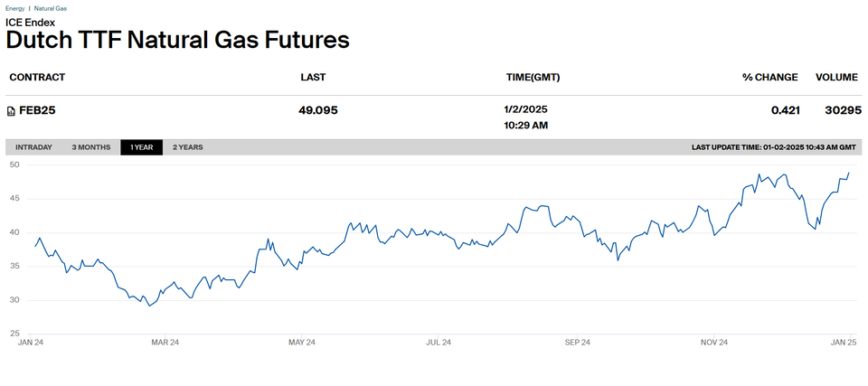Click the FEB25 contract name
Image resolution: width=868 pixels, height=386 pixels.
tap(38, 110)
